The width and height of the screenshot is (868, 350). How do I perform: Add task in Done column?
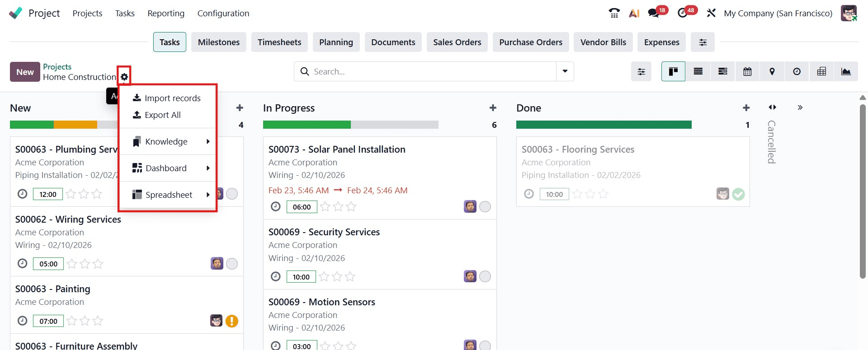[746, 108]
